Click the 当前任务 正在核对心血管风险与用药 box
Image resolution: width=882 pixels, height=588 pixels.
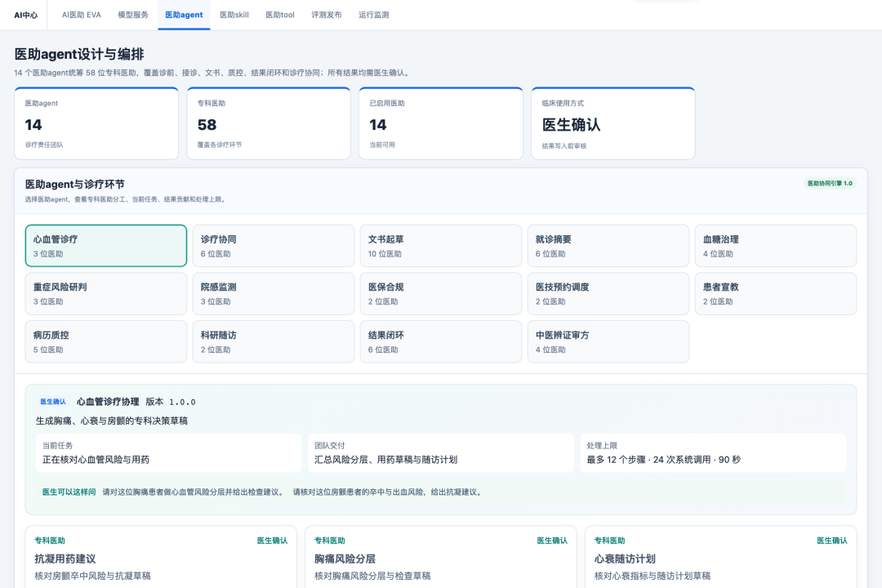[169, 453]
